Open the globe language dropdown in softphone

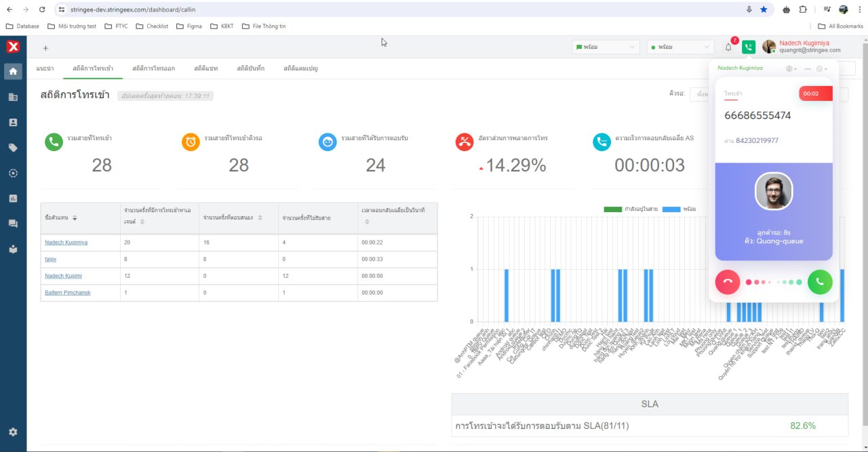(x=791, y=68)
